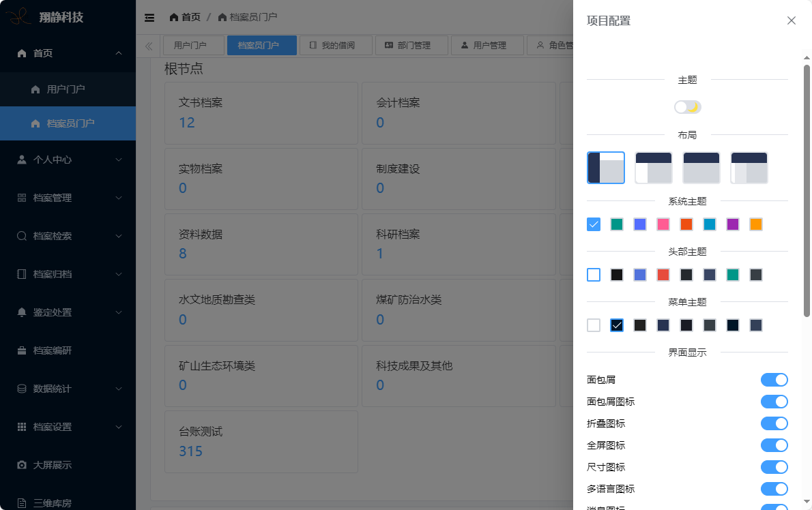Go to 用户门户 in the sidebar

click(66, 89)
